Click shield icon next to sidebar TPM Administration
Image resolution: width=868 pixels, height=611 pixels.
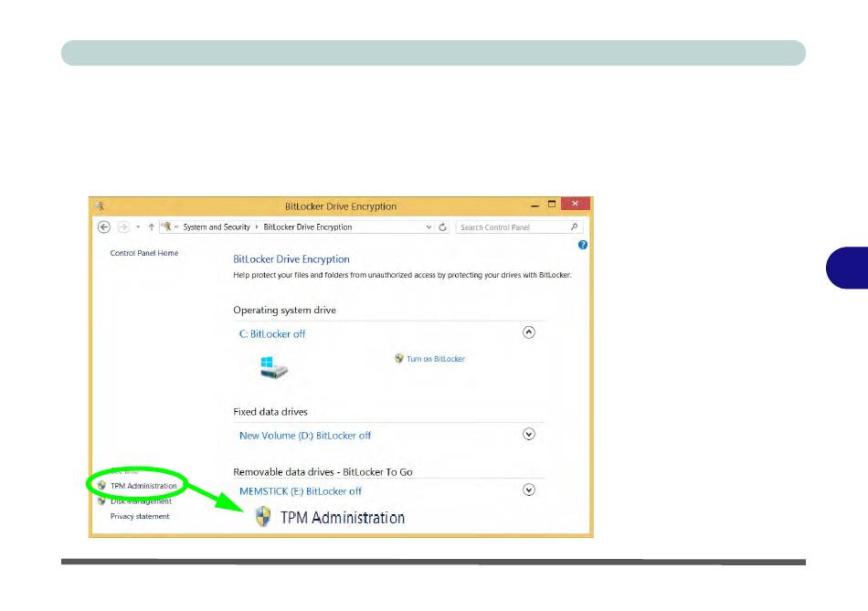click(x=101, y=485)
